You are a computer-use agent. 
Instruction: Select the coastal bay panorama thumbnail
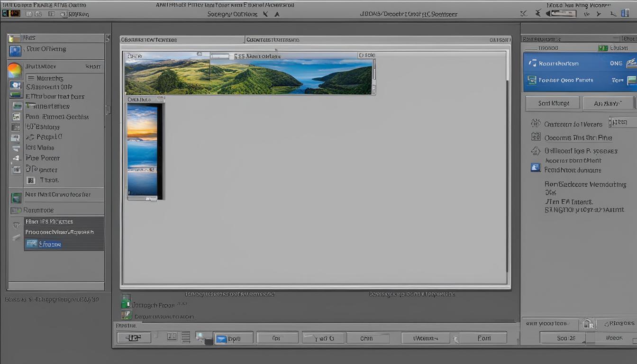291,76
